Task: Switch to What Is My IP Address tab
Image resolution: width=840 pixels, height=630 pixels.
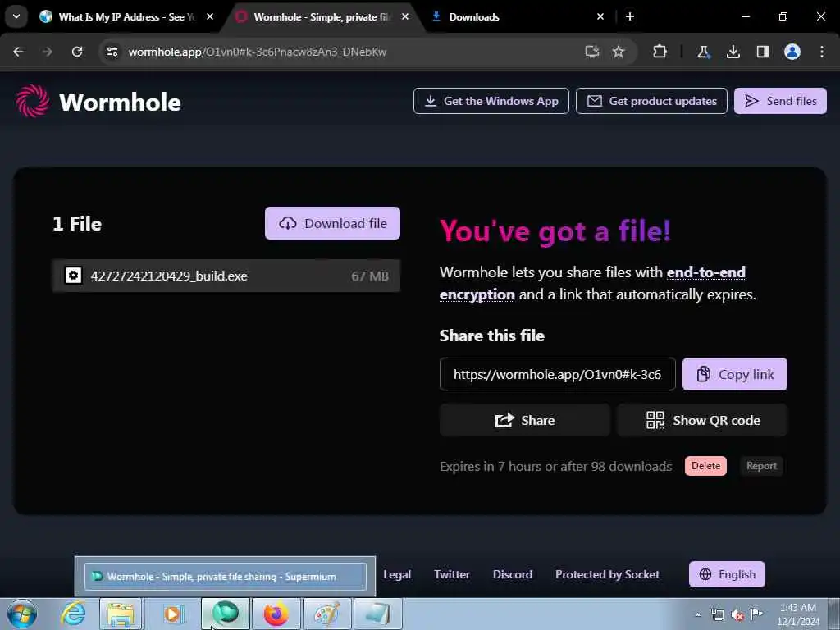Action: 126,16
